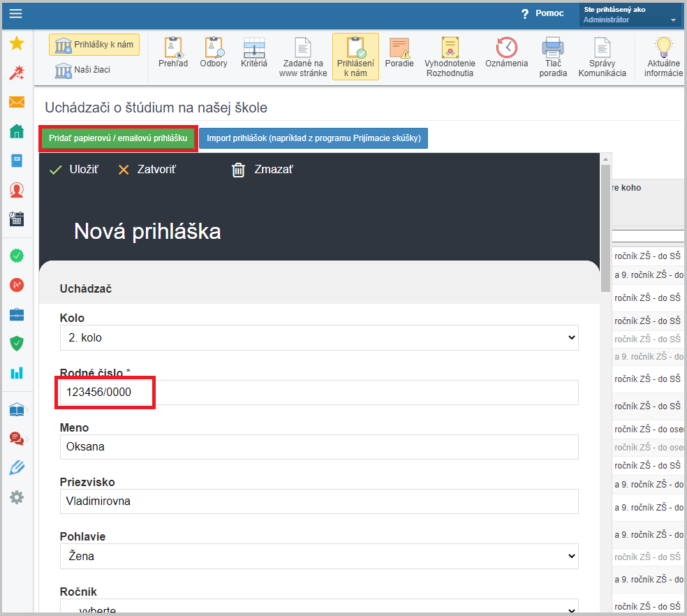Click the Tlač poradia printer item

[x=553, y=57]
